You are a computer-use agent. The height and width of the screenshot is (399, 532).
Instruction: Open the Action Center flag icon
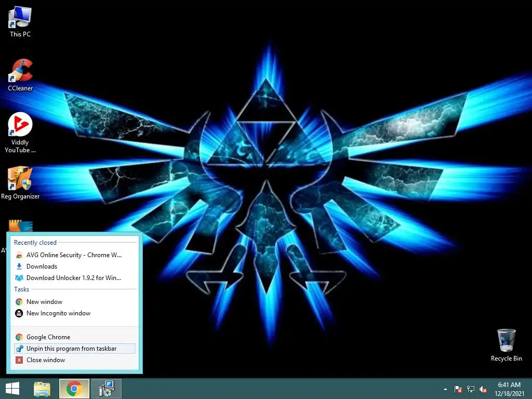[x=458, y=389]
